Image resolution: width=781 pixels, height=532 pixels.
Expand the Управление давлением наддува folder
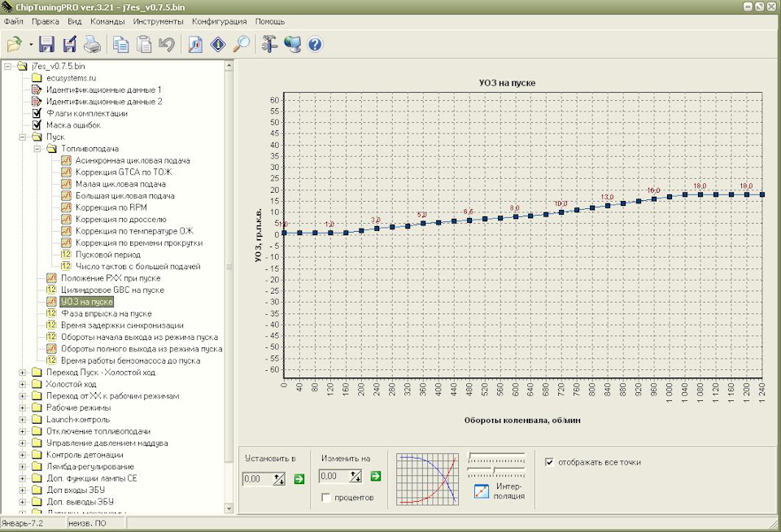pyautogui.click(x=23, y=443)
